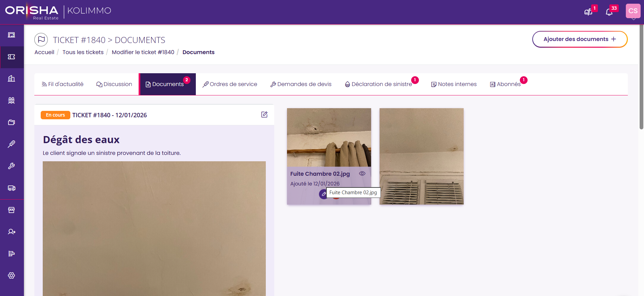This screenshot has height=296, width=644.
Task: Open the truck icon in the sidebar
Action: [x=11, y=188]
